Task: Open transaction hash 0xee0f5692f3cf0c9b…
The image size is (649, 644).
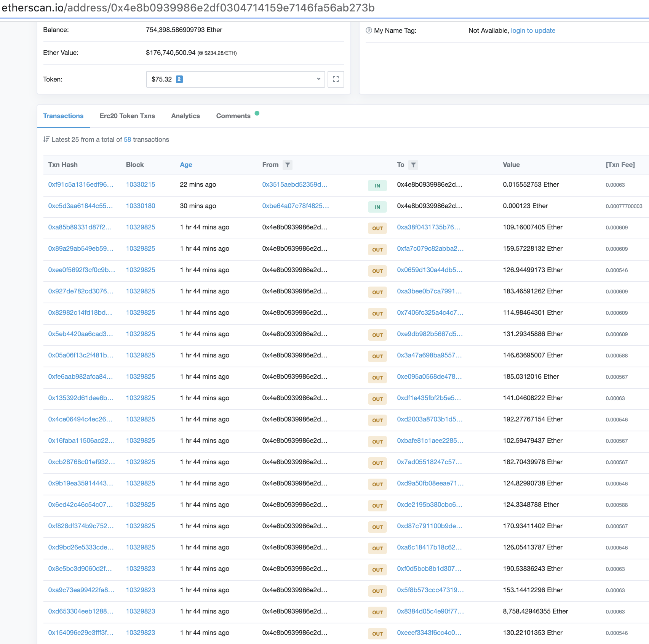Action: click(x=82, y=270)
